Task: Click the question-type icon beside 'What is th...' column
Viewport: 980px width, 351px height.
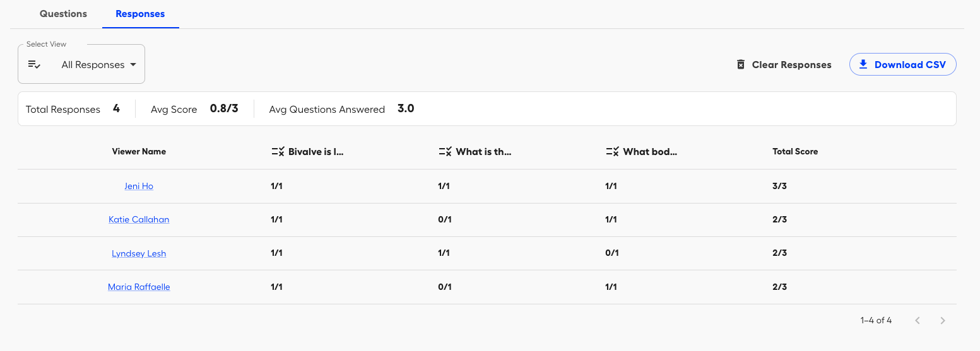Action: 445,152
